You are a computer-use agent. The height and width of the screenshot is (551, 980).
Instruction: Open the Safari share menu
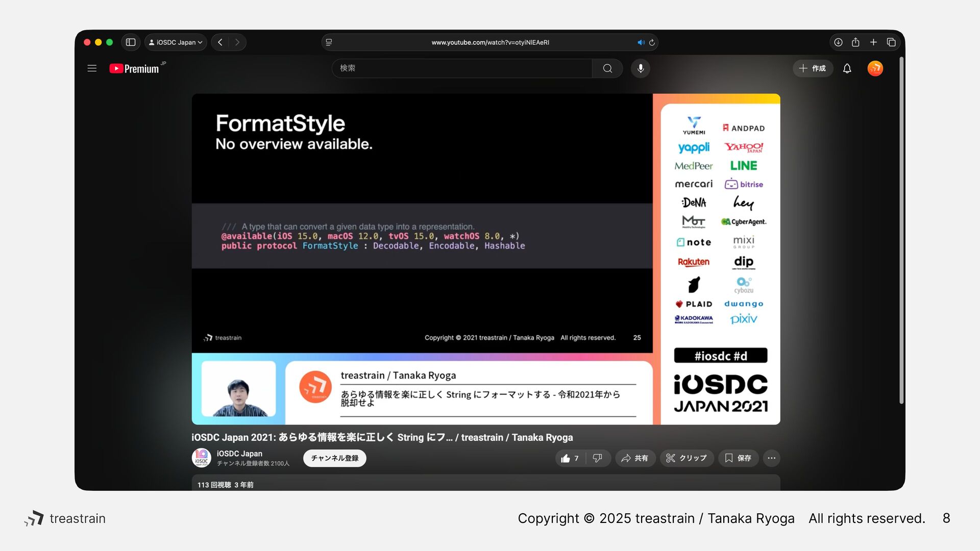(x=855, y=42)
